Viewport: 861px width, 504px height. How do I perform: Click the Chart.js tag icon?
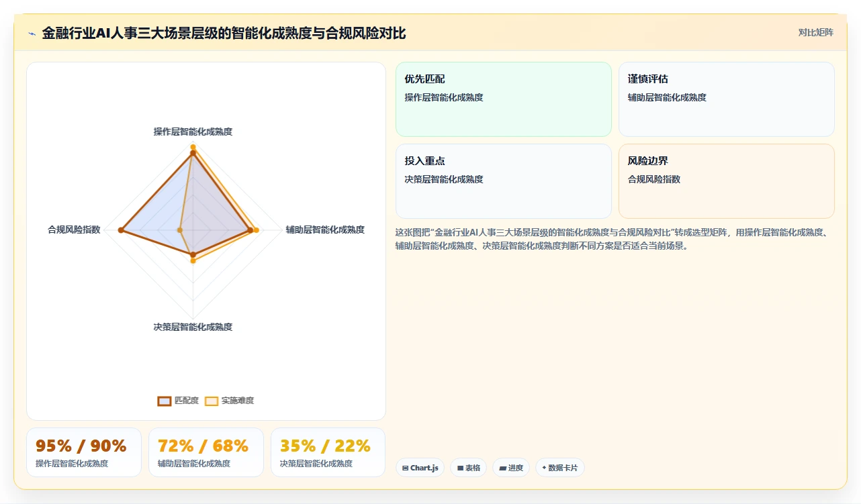(x=406, y=468)
